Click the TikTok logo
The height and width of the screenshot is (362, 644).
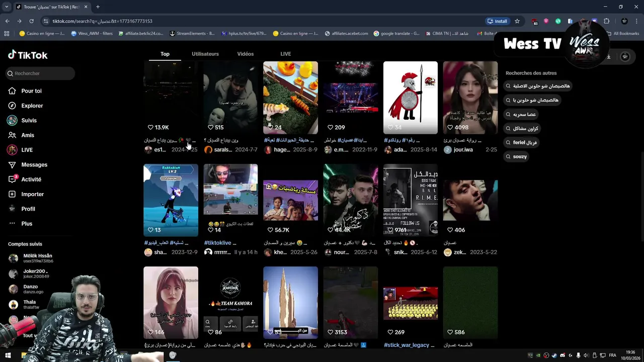click(x=28, y=55)
